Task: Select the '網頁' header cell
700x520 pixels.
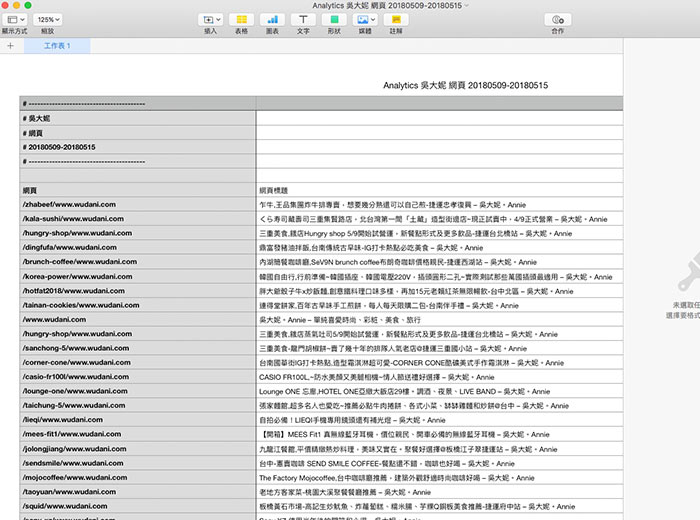Action: click(138, 190)
